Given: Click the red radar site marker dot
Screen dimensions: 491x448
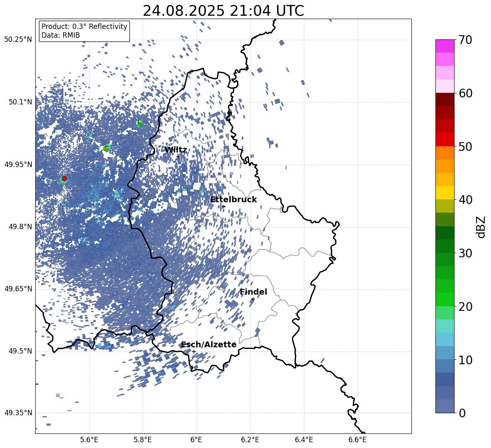Looking at the screenshot, I should click(x=64, y=178).
